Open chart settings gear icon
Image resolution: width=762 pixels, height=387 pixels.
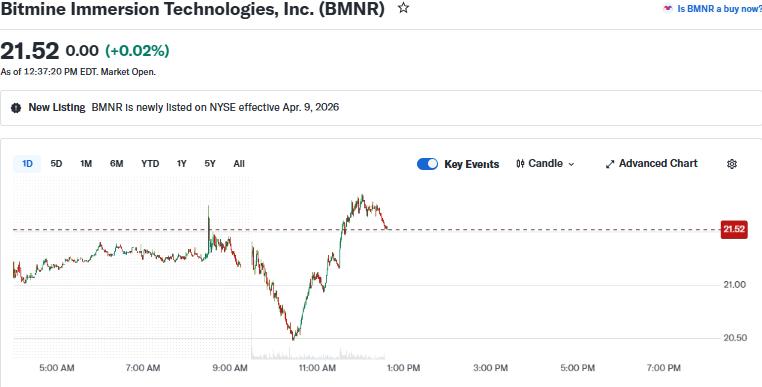[x=732, y=164]
